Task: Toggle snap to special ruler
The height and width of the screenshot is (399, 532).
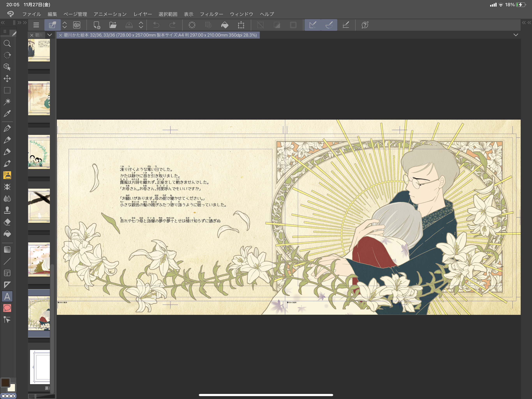Action: (329, 25)
